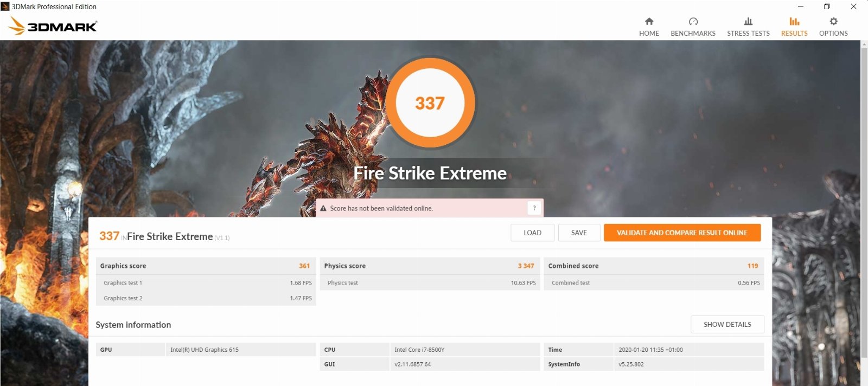
Task: Select the Combined test row label
Action: [571, 282]
